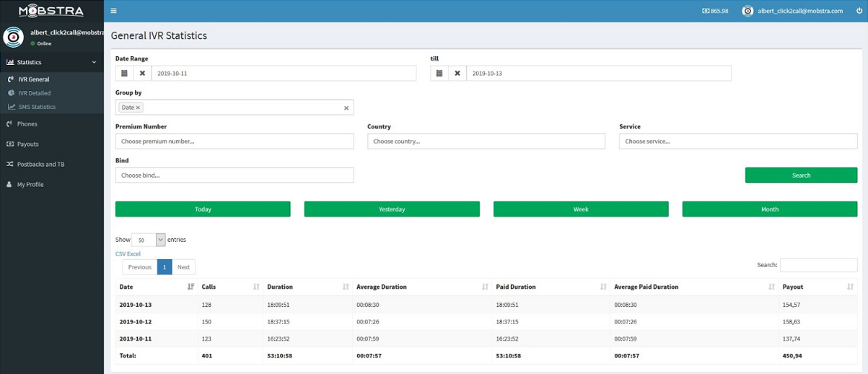
Task: Click the sidebar profile avatar
Action: click(14, 37)
